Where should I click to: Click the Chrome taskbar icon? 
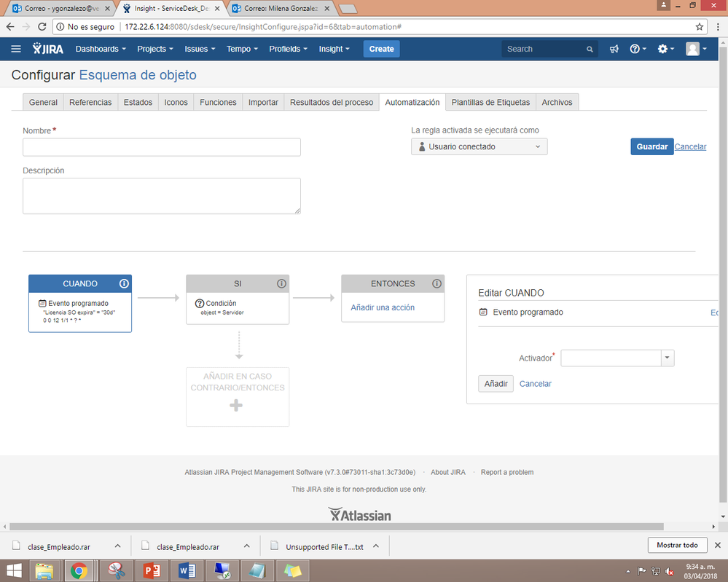point(79,571)
